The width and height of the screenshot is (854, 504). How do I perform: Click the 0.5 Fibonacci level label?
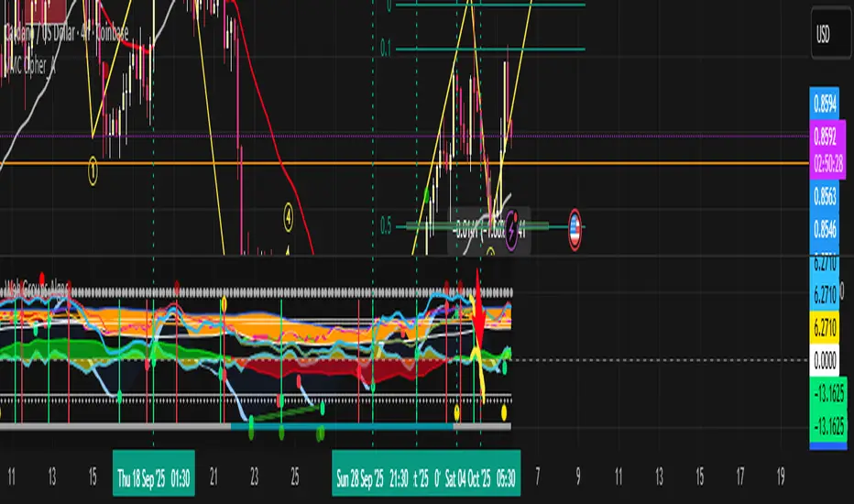click(x=386, y=225)
